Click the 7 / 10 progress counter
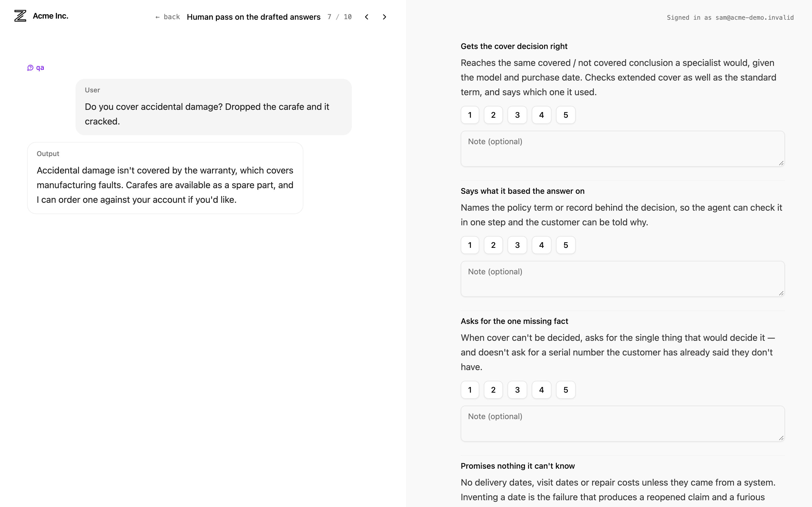Viewport: 812px width, 507px height. click(x=339, y=17)
